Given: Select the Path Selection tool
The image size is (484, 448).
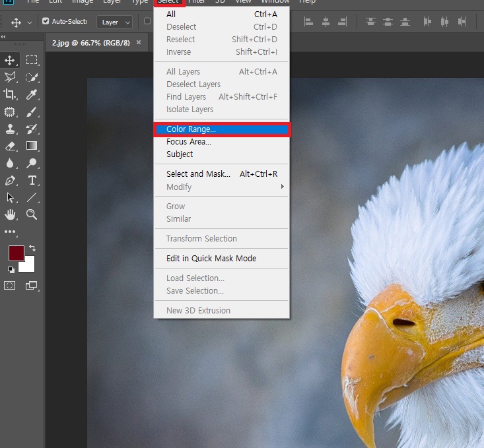Looking at the screenshot, I should (10, 197).
